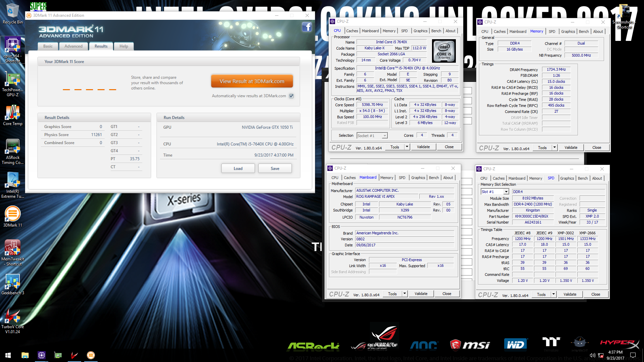
Task: Expand Tools dropdown arrow in Mainboard tab window
Action: coord(405,294)
